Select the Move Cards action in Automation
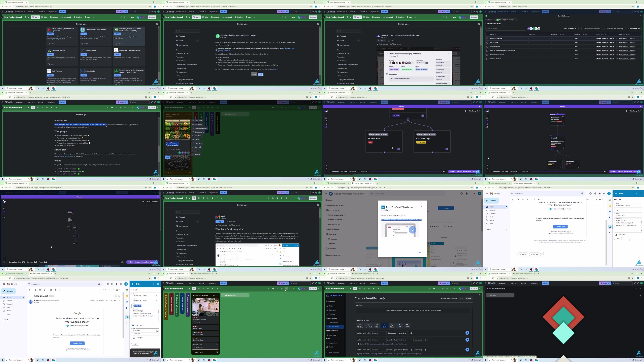 [368, 326]
